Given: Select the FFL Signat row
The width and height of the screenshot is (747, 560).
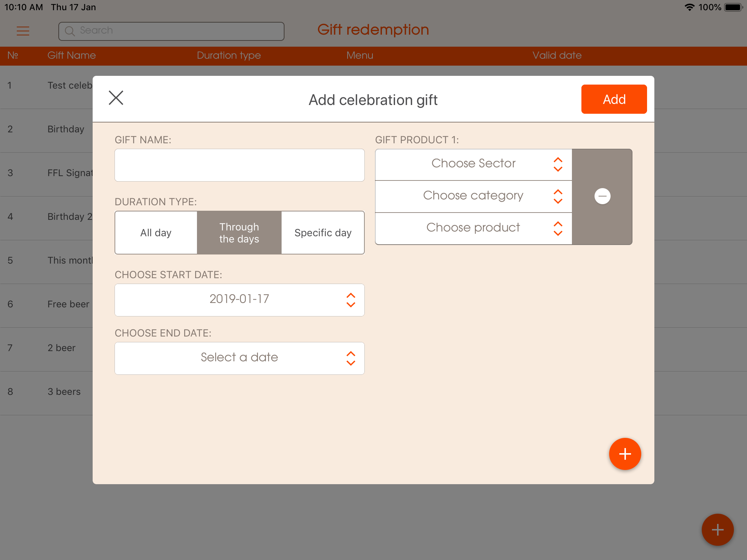Looking at the screenshot, I should pyautogui.click(x=46, y=174).
